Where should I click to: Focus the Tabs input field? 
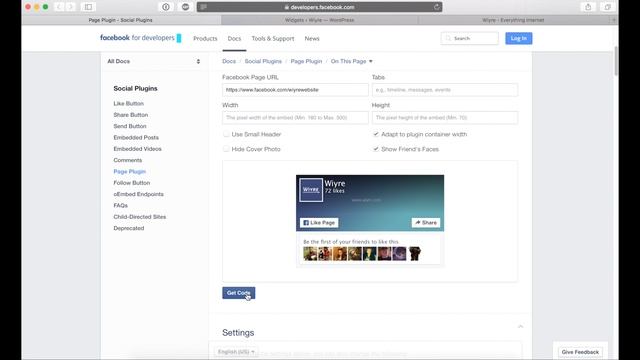[445, 90]
